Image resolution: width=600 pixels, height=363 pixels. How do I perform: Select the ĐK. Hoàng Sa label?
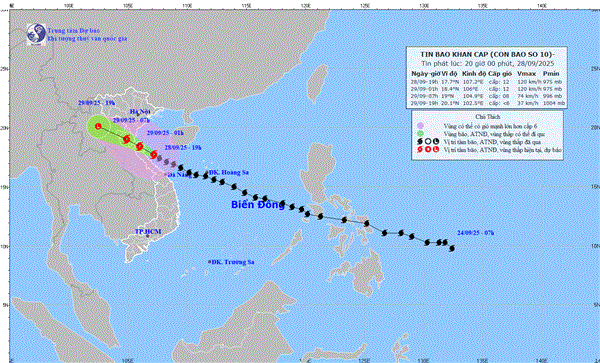pyautogui.click(x=230, y=173)
